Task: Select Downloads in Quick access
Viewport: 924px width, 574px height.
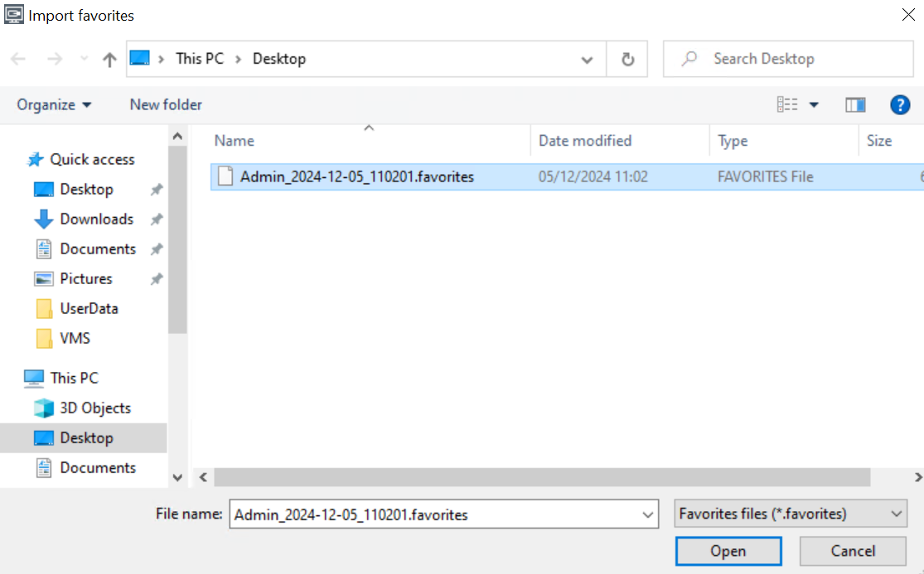Action: [96, 219]
